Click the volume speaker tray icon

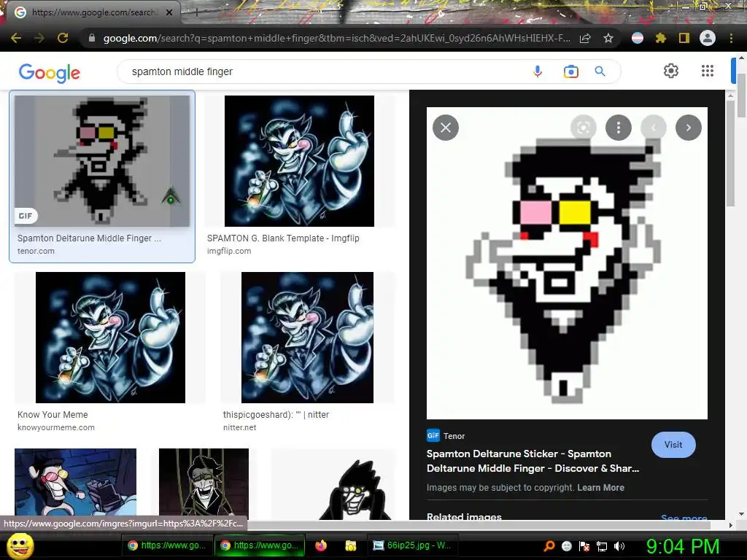click(x=619, y=546)
